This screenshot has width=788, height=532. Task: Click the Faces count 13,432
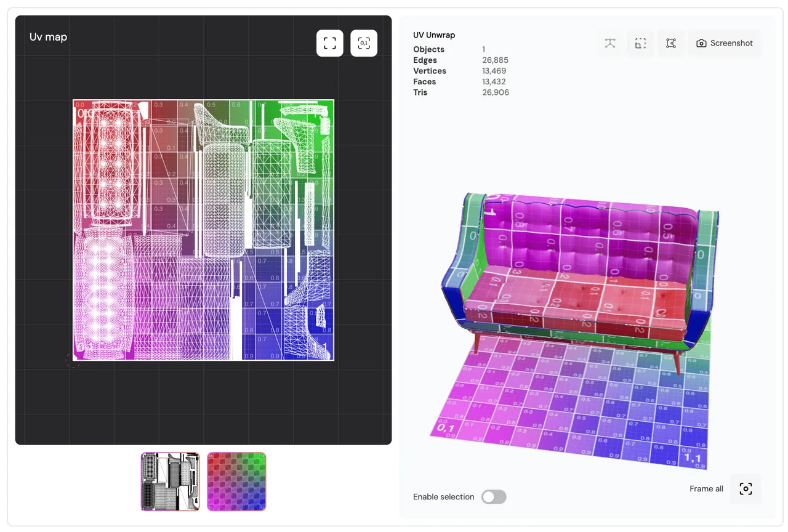click(495, 82)
